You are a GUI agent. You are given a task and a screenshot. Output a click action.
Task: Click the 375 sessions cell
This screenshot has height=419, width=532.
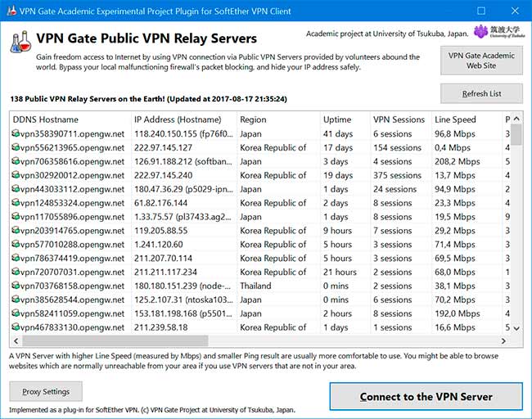(397, 175)
